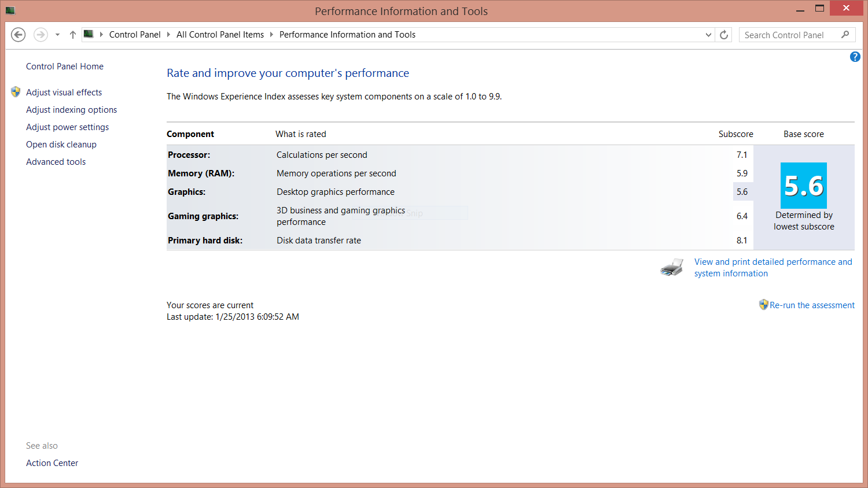Click the 3D business and gaming graphics performance text
This screenshot has height=488, width=868.
coord(341,216)
